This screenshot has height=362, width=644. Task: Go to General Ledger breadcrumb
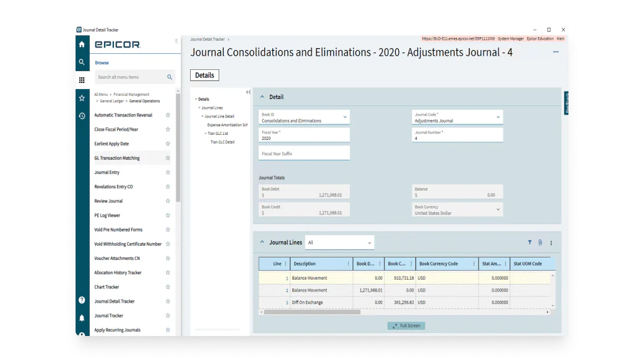[x=111, y=101]
